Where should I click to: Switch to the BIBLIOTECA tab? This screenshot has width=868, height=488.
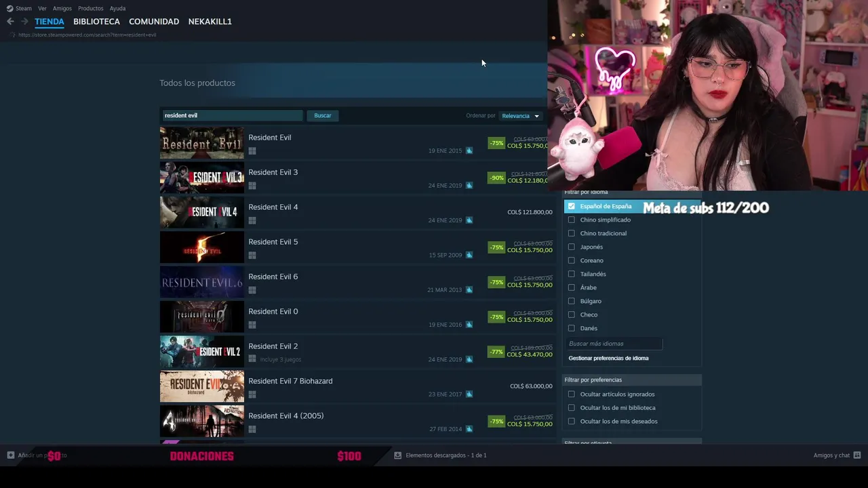[96, 22]
